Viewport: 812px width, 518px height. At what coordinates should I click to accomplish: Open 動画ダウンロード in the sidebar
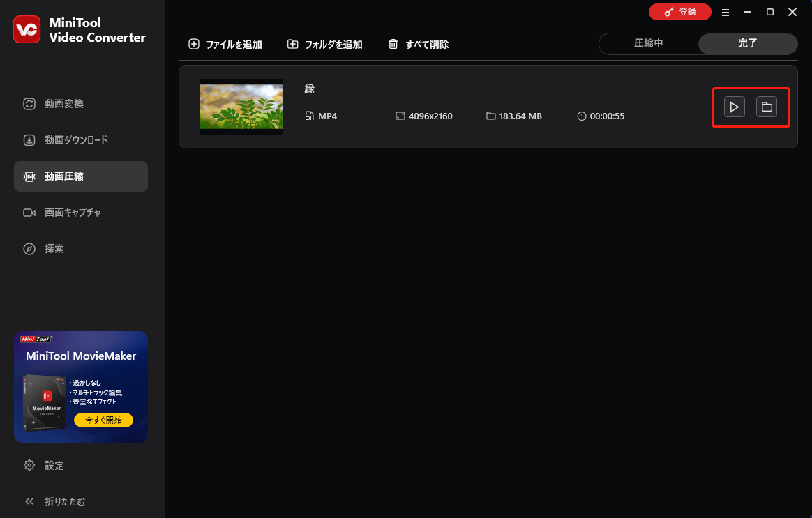(x=81, y=140)
